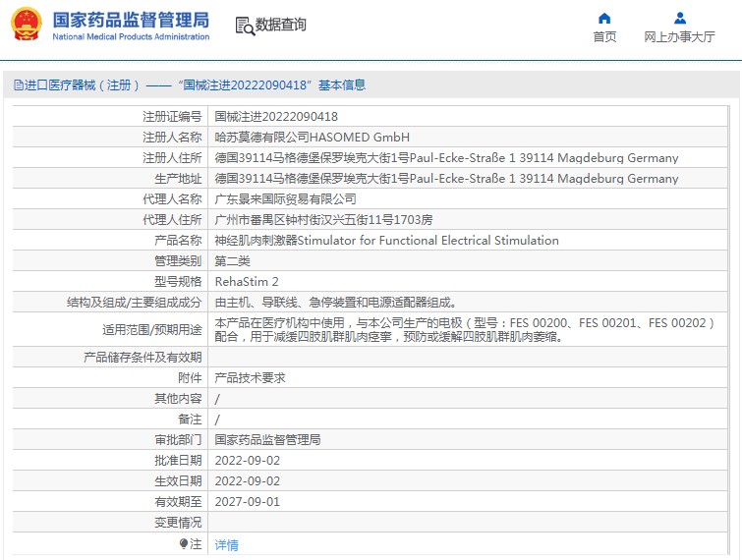Click composition text 由主机、导联线、急停装置
This screenshot has height=560, width=742.
coord(335,303)
